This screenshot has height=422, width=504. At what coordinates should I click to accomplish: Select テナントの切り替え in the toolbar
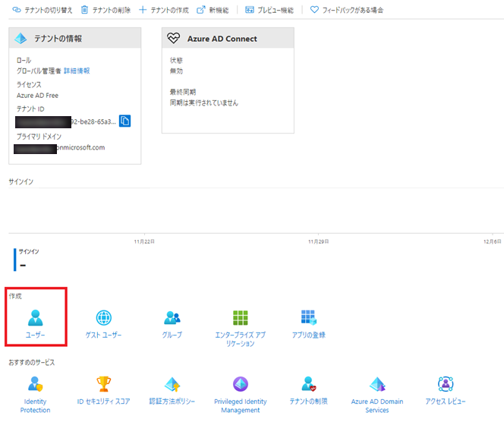[x=49, y=10]
